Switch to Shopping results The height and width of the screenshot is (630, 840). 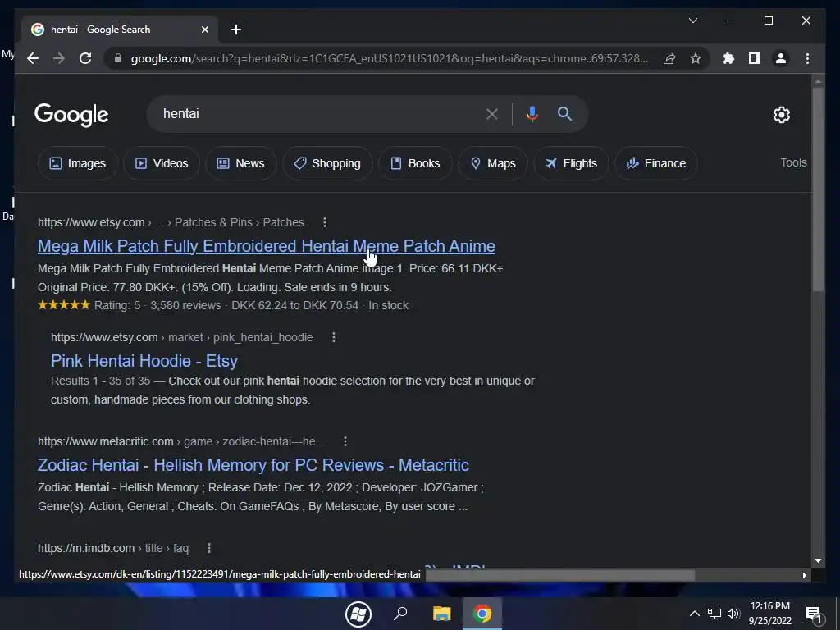pos(327,163)
